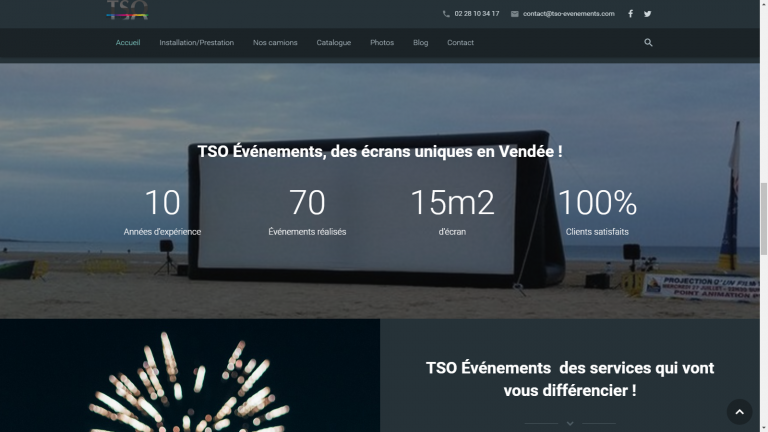Click the fireworks image
This screenshot has width=768, height=432.
tap(190, 380)
